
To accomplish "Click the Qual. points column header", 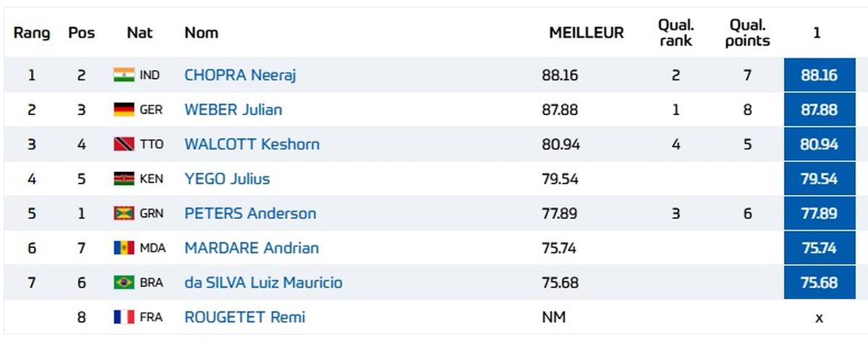I will [747, 33].
